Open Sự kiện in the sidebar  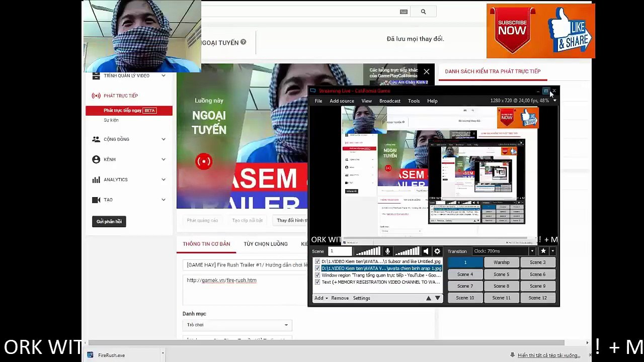point(111,120)
